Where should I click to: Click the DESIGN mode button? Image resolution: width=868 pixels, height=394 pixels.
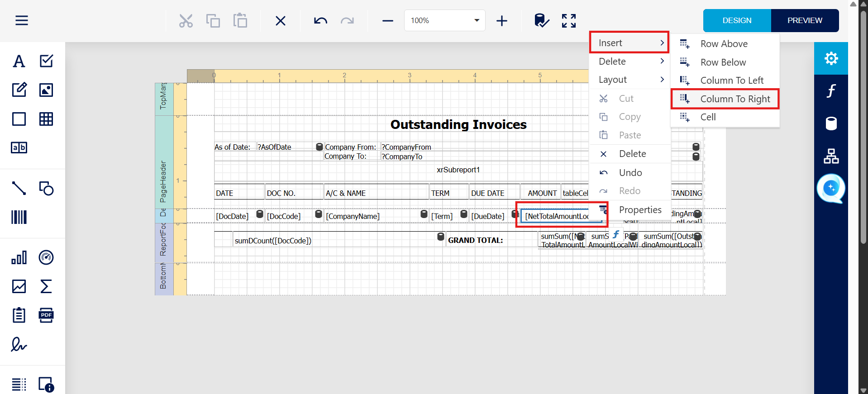coord(737,20)
